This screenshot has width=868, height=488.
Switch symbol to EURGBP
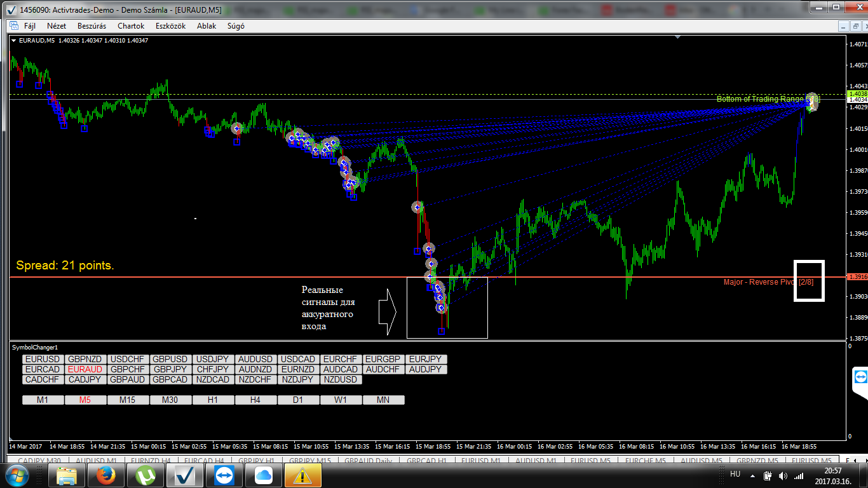[384, 359]
